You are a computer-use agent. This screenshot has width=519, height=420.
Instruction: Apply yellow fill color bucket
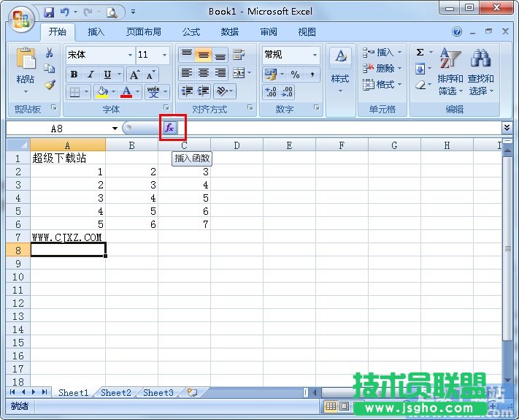(103, 91)
